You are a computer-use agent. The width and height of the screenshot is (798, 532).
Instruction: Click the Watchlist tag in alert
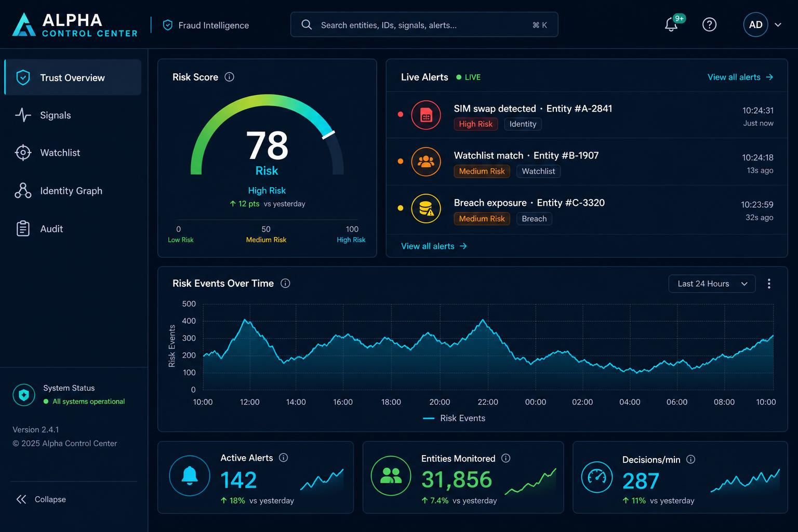pyautogui.click(x=538, y=171)
